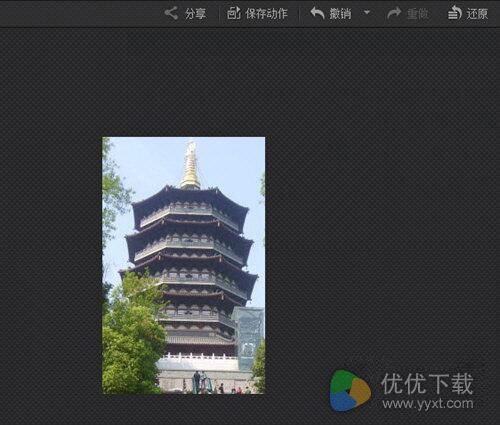Click the colorful watermark logo icon
The height and width of the screenshot is (425, 500).
350,390
